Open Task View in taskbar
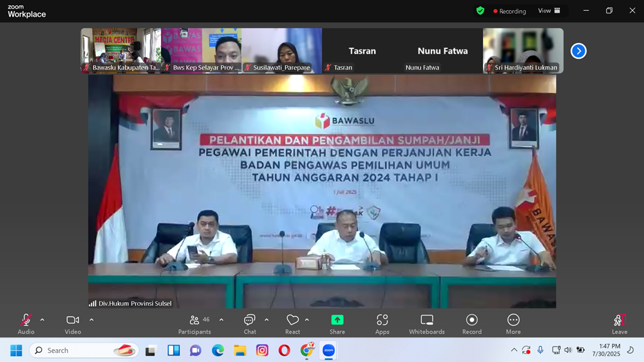Image resolution: width=644 pixels, height=362 pixels. 151,350
